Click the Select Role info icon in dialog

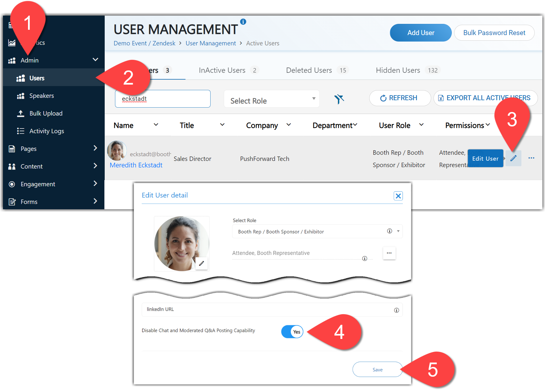[389, 231]
